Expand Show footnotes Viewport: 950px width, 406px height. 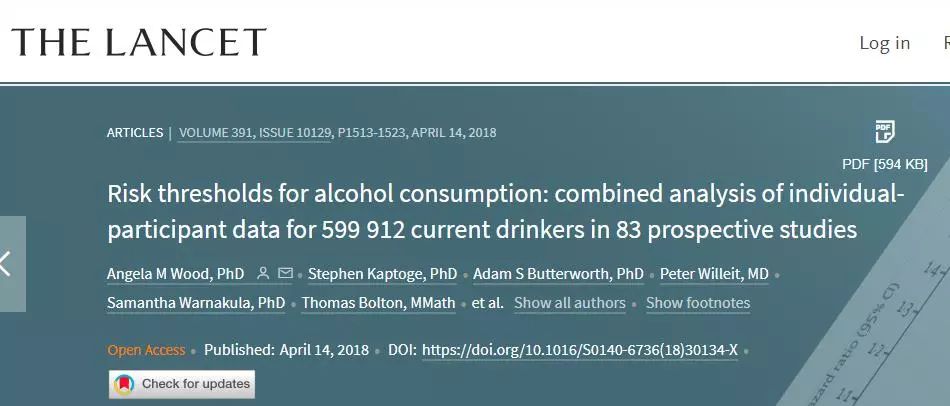pos(697,303)
